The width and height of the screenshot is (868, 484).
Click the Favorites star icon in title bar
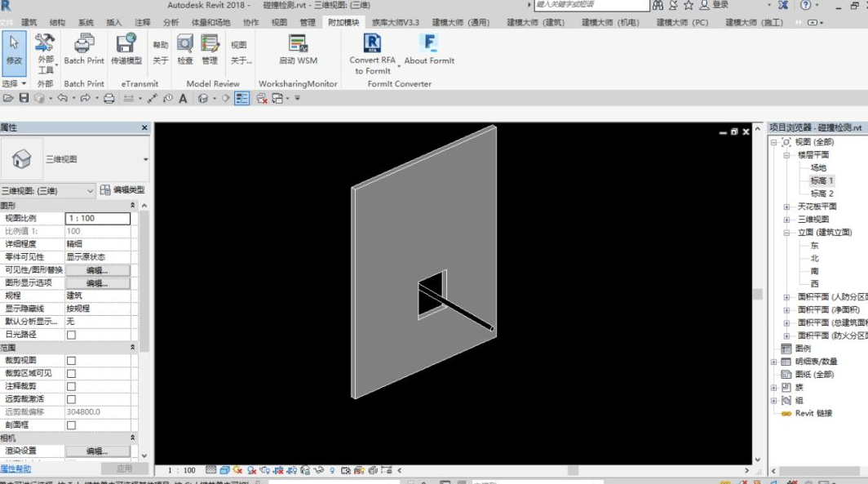[689, 5]
